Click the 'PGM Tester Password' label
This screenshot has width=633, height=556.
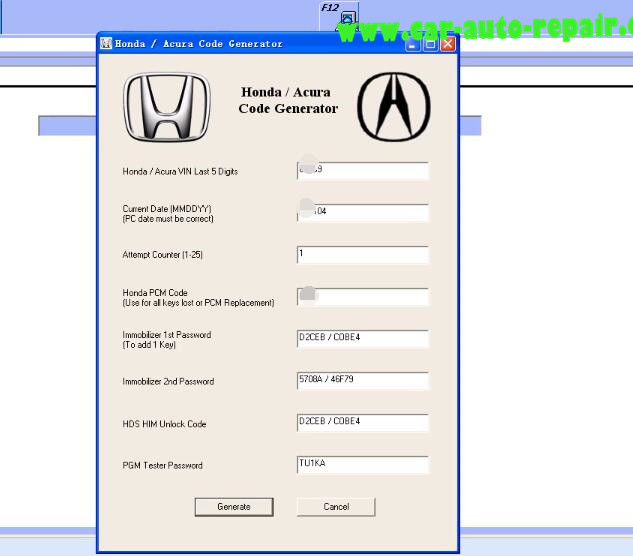162,466
